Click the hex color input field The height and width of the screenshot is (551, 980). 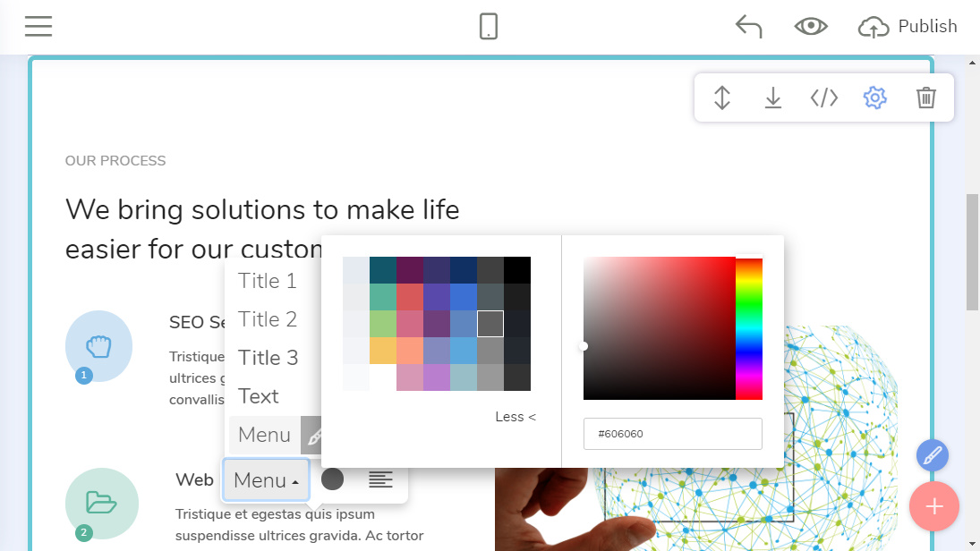[x=672, y=434]
